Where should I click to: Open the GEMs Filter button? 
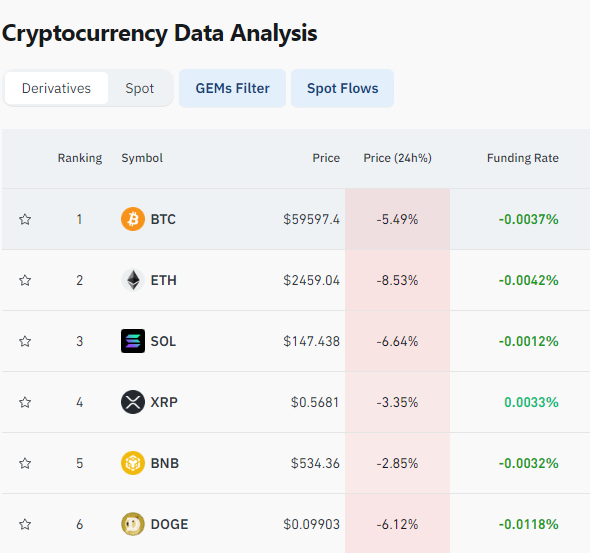click(233, 88)
